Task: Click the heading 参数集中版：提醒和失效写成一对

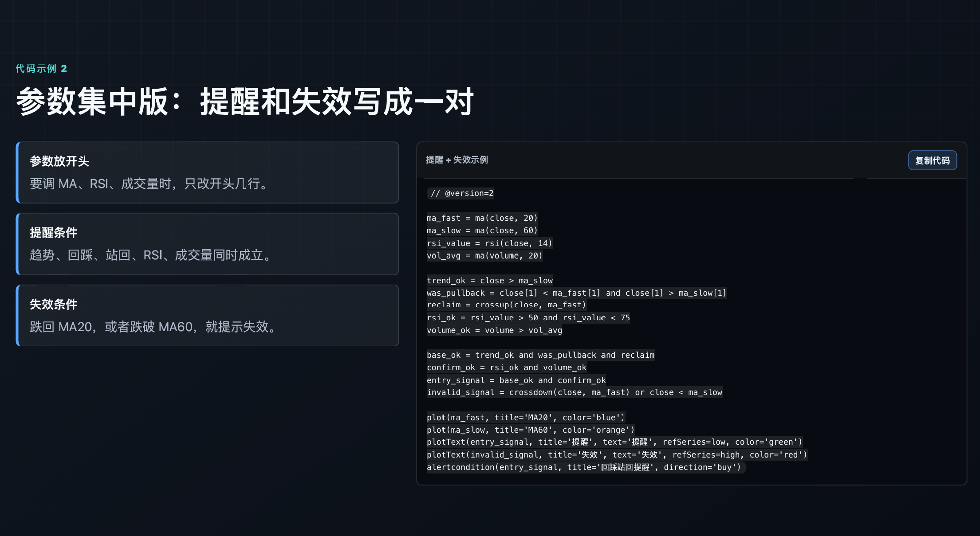Action: (x=245, y=102)
